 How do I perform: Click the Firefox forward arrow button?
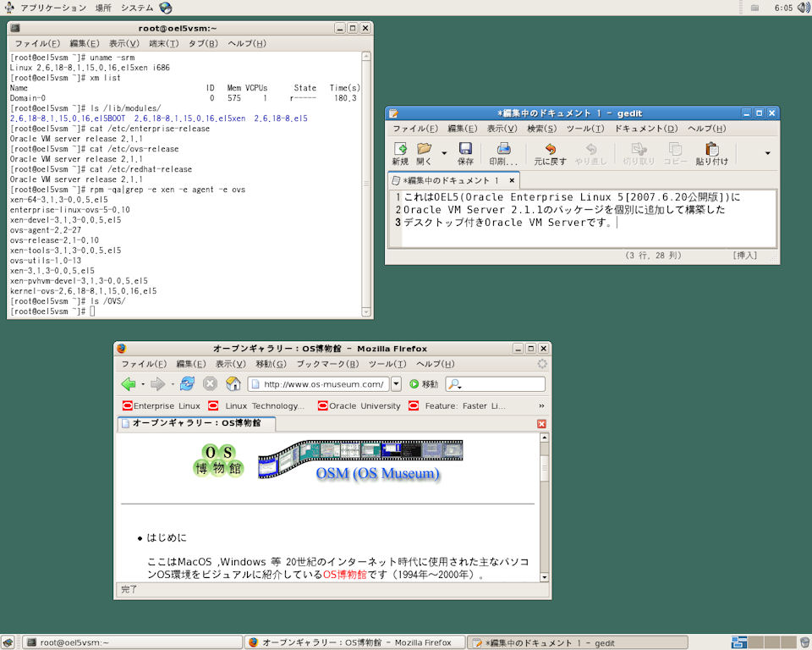tap(157, 384)
